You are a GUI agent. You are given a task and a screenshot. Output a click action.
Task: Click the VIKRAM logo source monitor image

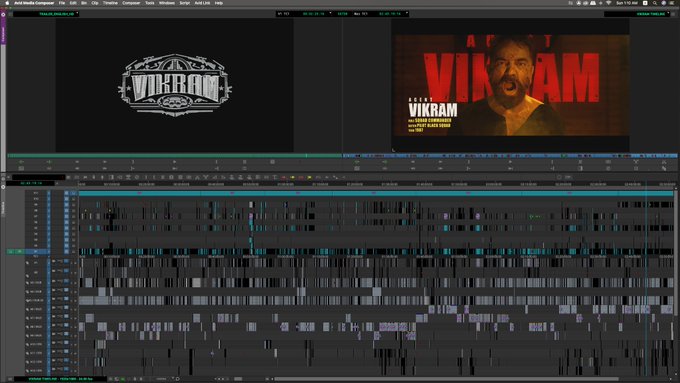coord(175,85)
